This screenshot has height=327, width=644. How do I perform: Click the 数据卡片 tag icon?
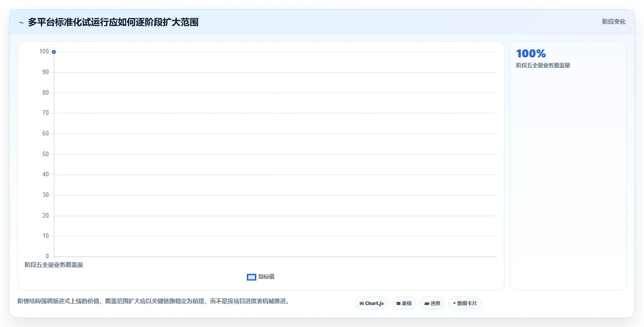[454, 304]
